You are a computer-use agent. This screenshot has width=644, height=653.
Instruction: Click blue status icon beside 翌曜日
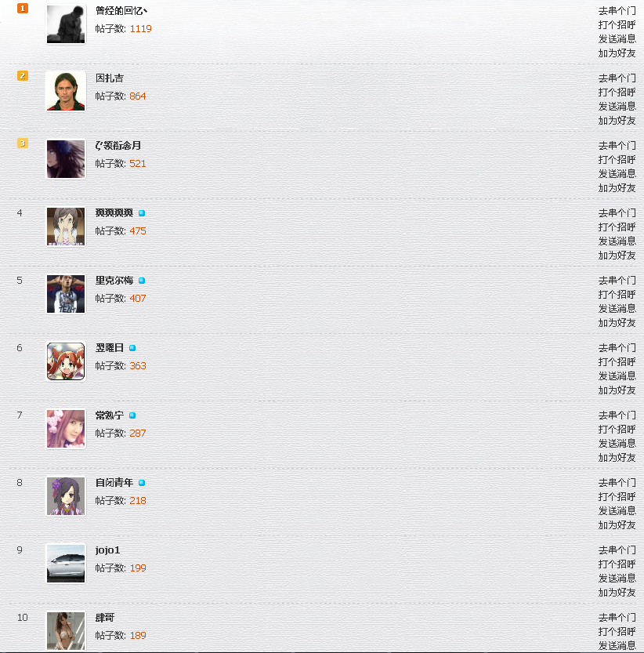point(132,348)
